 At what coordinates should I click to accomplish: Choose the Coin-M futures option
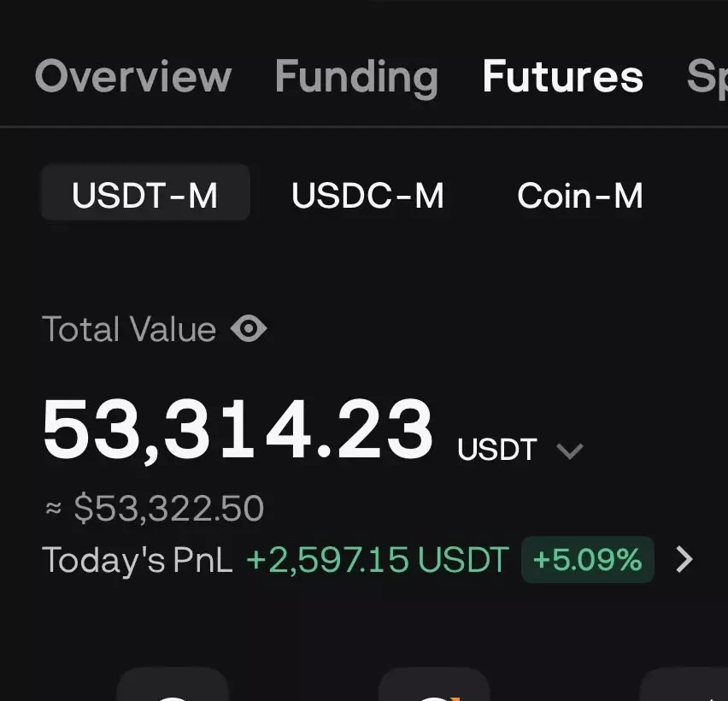pos(579,196)
